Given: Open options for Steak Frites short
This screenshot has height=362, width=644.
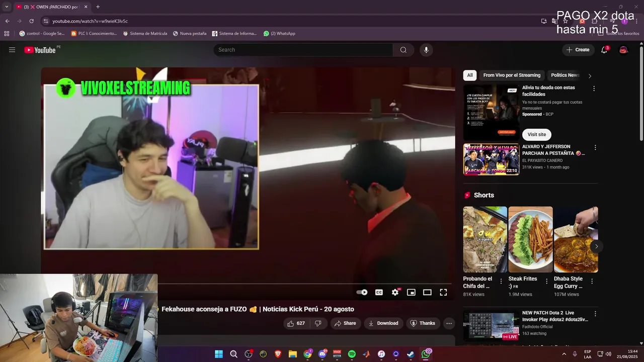Looking at the screenshot, I should (x=546, y=282).
